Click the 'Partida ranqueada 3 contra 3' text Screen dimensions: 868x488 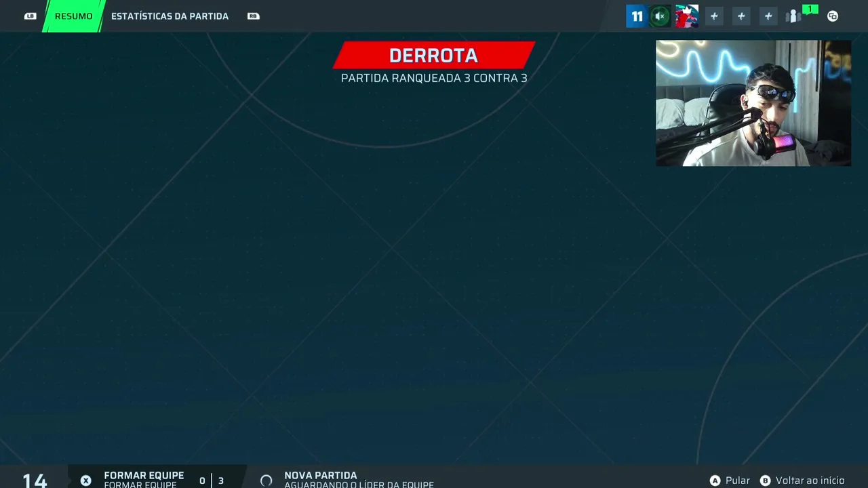[x=434, y=78]
